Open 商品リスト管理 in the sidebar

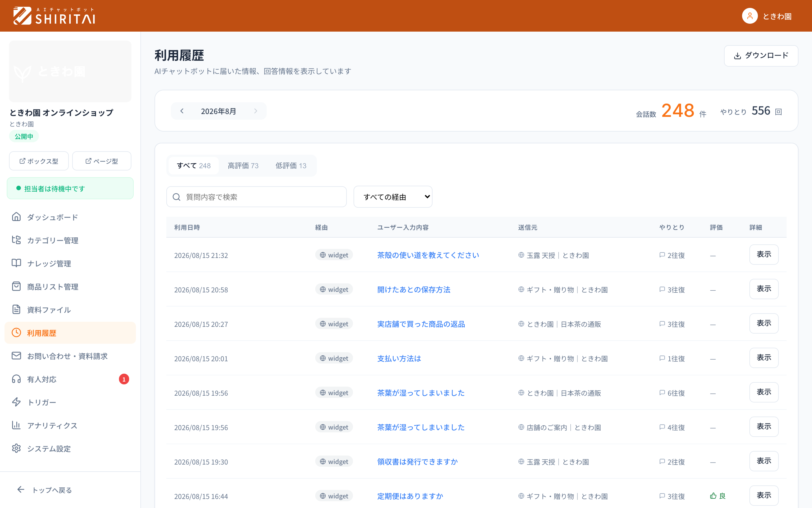(70, 286)
